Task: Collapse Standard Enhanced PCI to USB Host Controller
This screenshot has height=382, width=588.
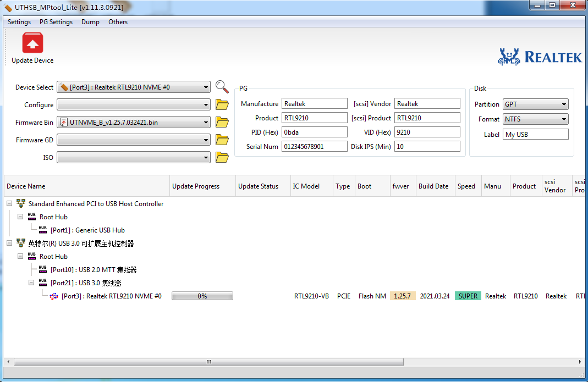Action: pyautogui.click(x=9, y=203)
